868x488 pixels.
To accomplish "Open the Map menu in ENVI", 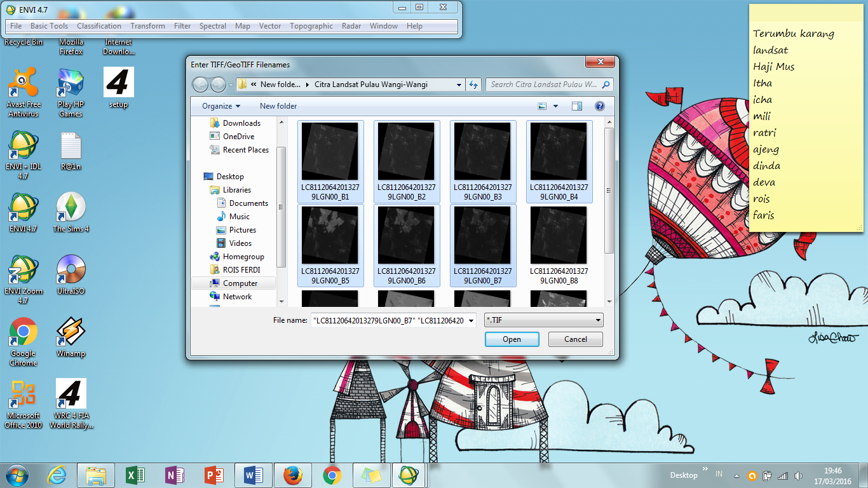I will point(243,26).
